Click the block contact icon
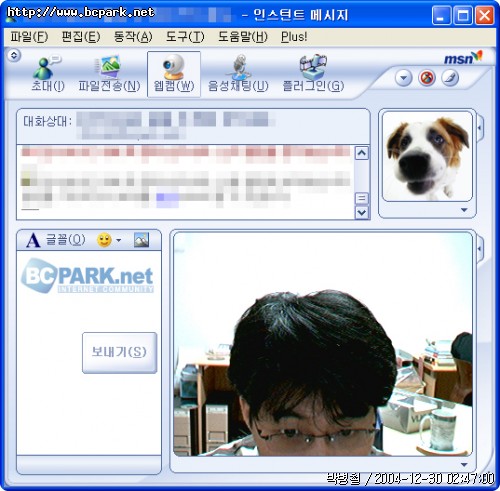500x491 pixels. [x=427, y=78]
